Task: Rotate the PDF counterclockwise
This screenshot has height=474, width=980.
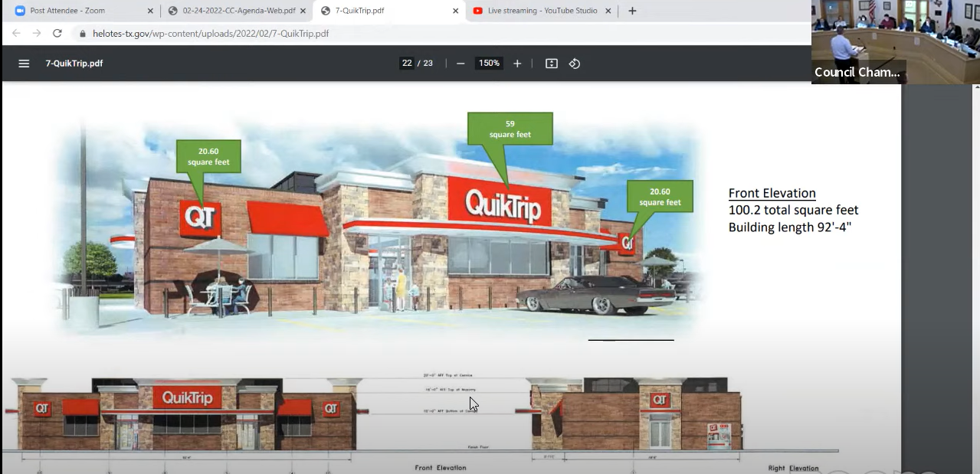Action: (575, 64)
